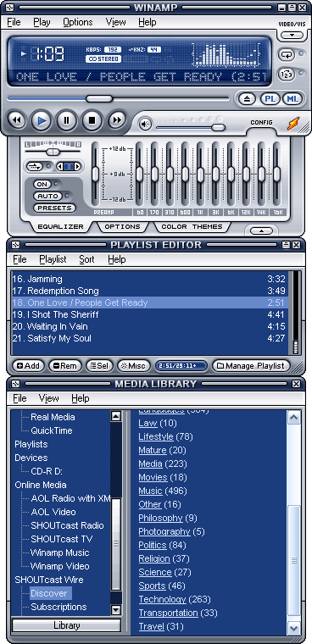Click the equalizer balance slider

click(x=53, y=152)
